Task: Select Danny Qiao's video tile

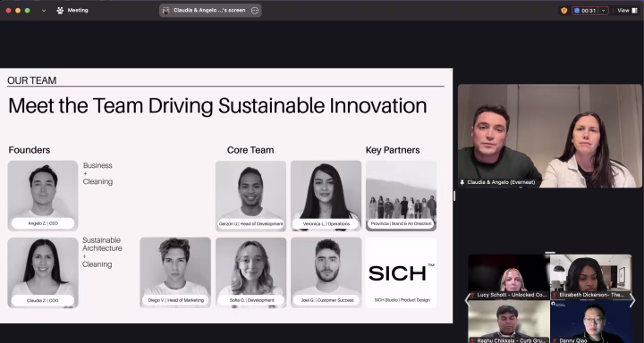Action: pyautogui.click(x=591, y=322)
